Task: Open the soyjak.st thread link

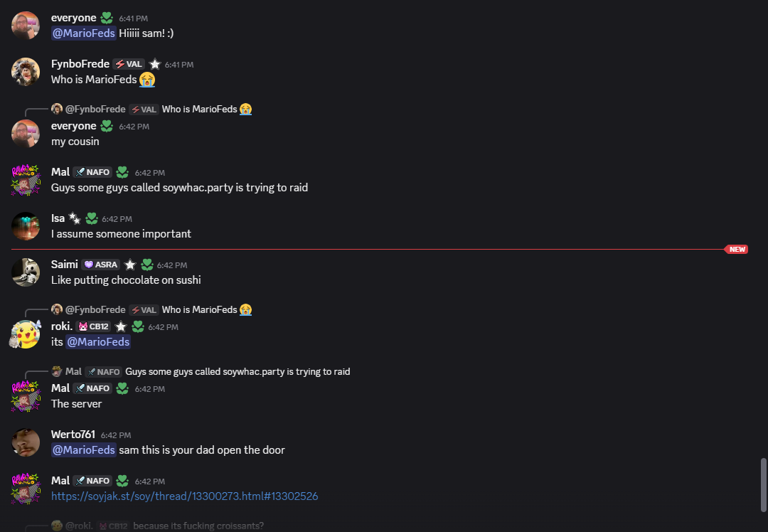Action: [184, 496]
